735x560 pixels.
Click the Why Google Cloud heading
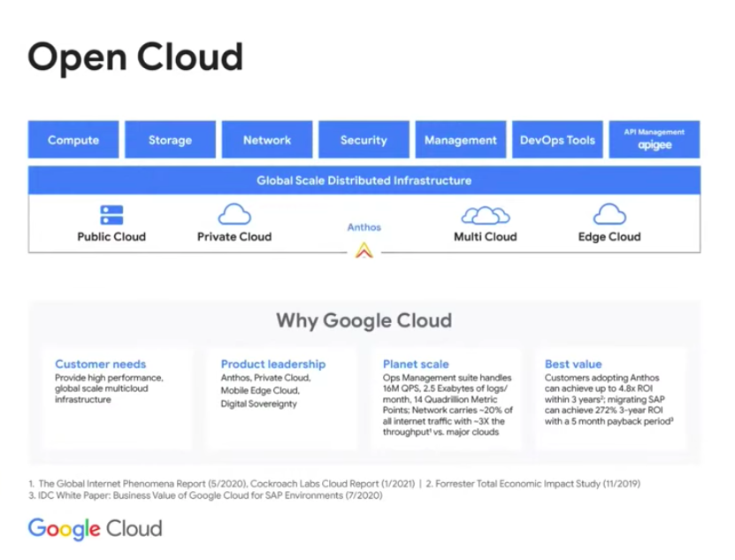364,320
